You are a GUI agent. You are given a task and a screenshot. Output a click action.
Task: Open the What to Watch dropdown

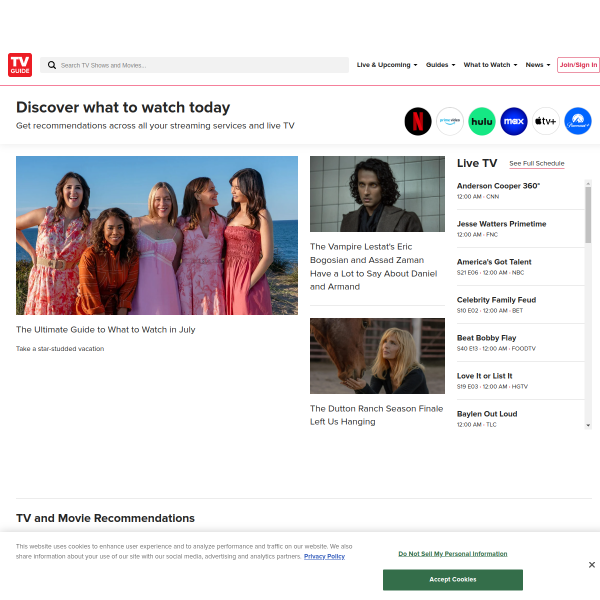[490, 65]
